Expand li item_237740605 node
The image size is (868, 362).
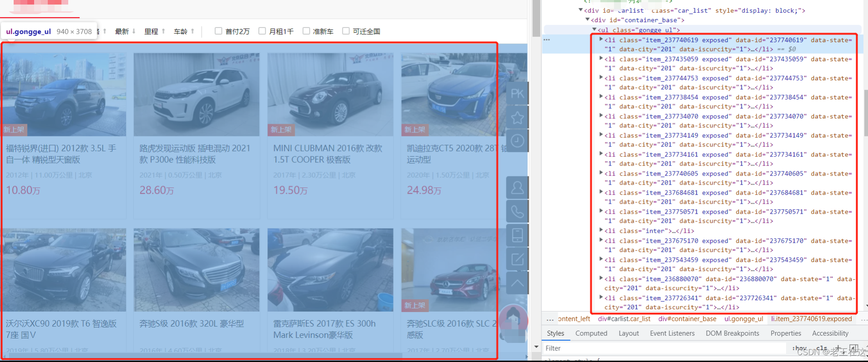[x=601, y=173]
